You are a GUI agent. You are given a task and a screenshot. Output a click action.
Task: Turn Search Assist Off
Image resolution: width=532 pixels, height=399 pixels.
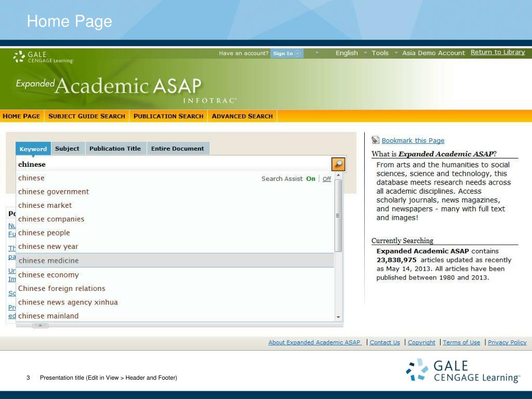point(326,179)
